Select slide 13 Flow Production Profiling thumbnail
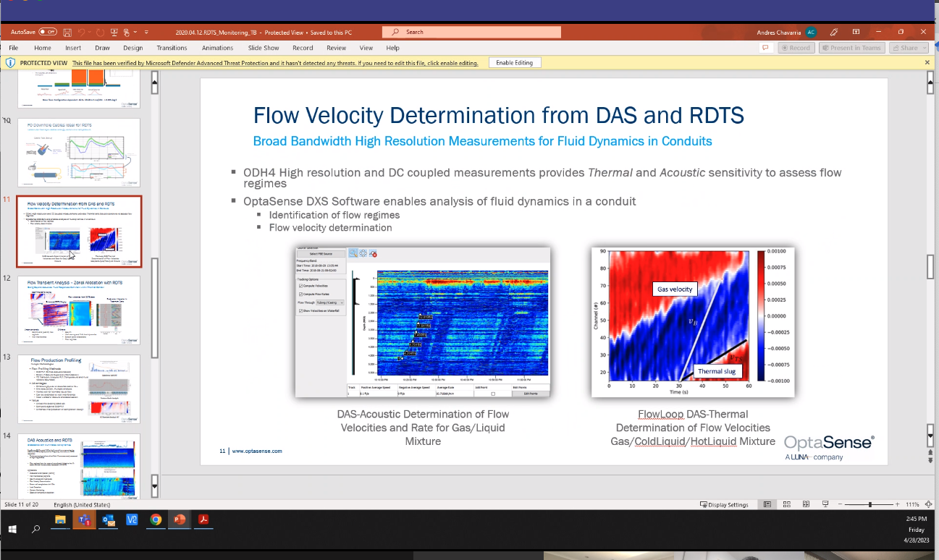The height and width of the screenshot is (560, 939). [x=79, y=389]
